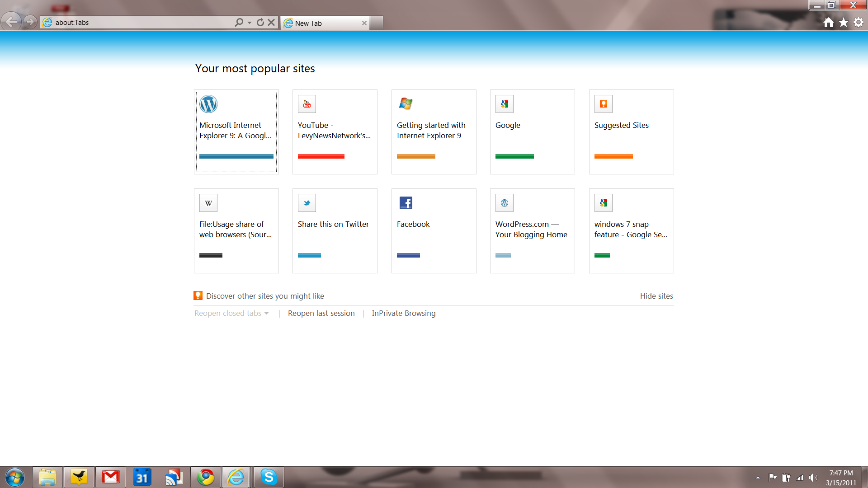This screenshot has width=868, height=488.
Task: Open the Tools gear icon
Action: (x=859, y=23)
